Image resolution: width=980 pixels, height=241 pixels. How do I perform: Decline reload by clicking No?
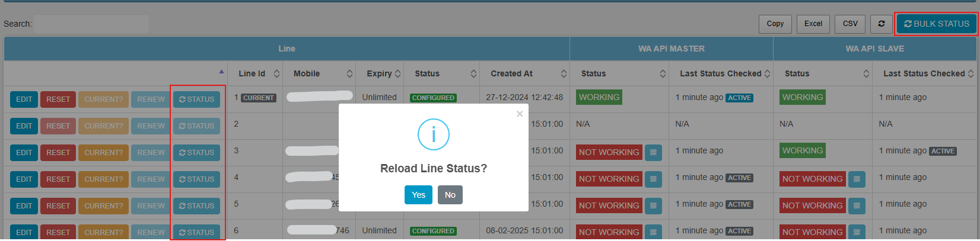(x=450, y=195)
